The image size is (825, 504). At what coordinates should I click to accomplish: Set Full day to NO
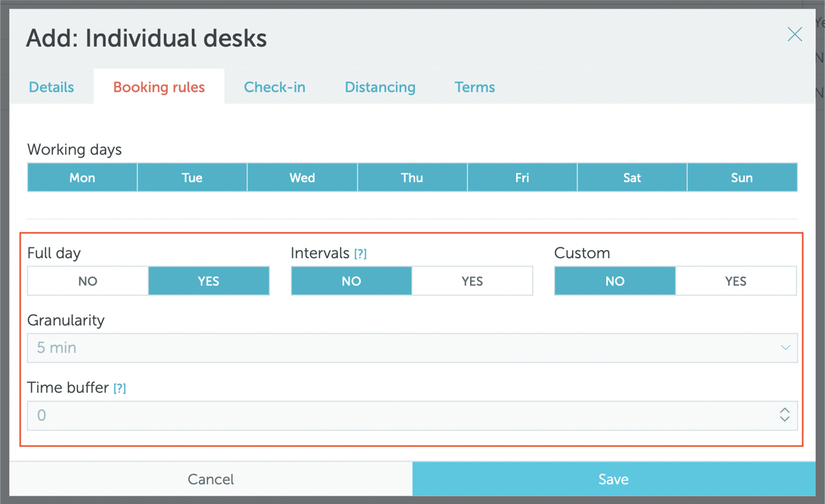coord(87,280)
